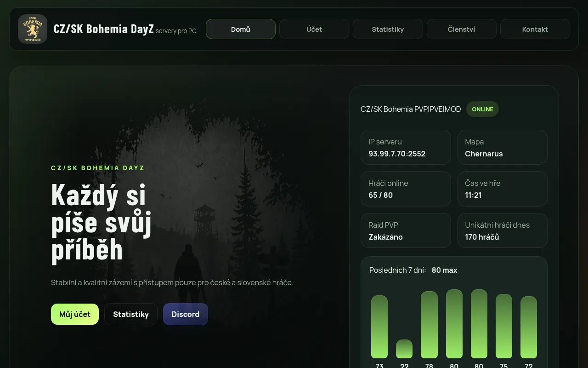
Task: Click the servery pro PC tagline
Action: pyautogui.click(x=176, y=31)
